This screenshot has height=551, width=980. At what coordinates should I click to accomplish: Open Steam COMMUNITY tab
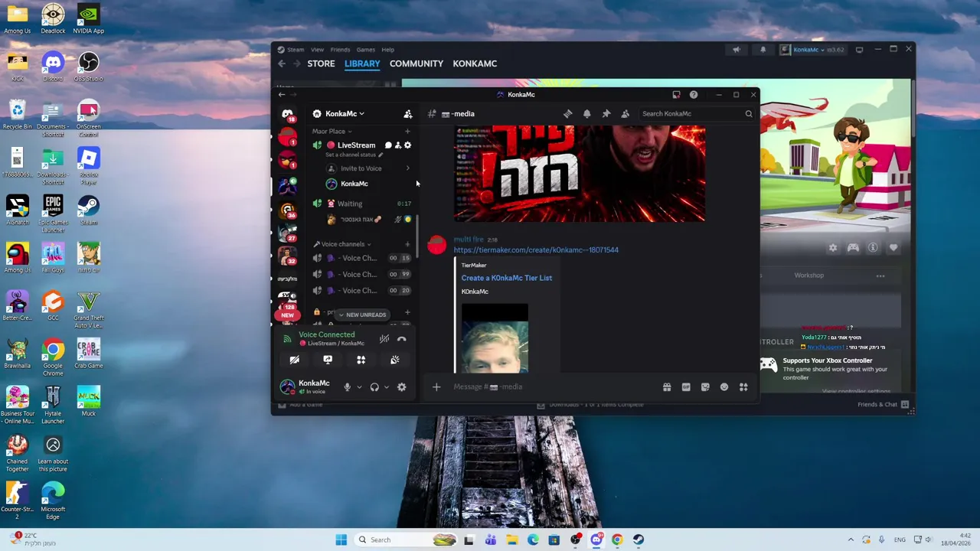click(416, 64)
